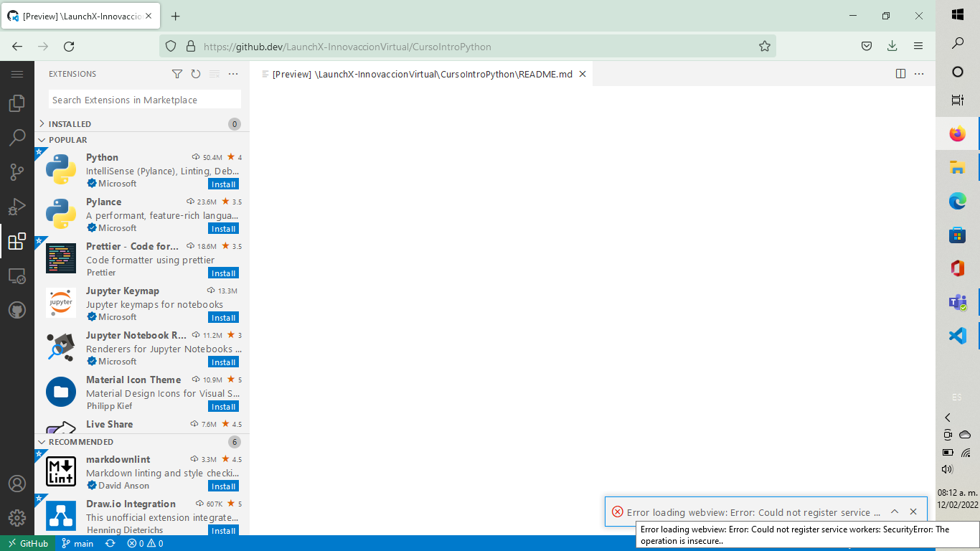The height and width of the screenshot is (551, 980).
Task: Close the error notification toast
Action: point(913,512)
